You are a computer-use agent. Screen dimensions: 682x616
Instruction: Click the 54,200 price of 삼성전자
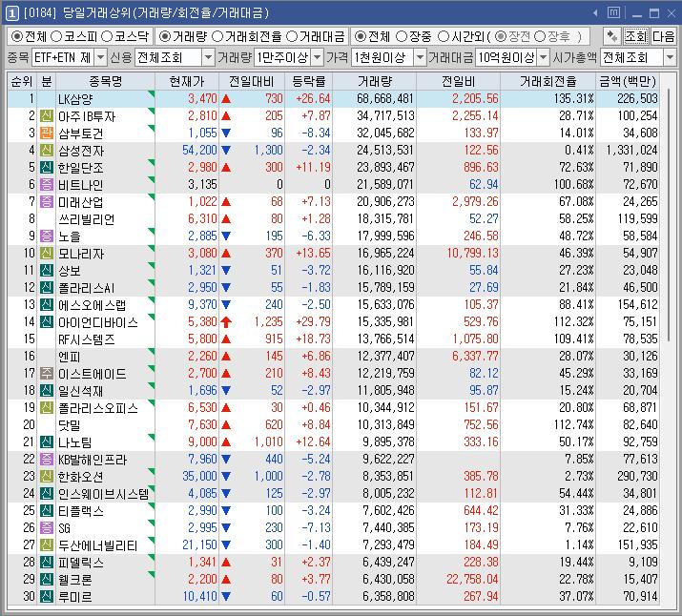click(199, 150)
